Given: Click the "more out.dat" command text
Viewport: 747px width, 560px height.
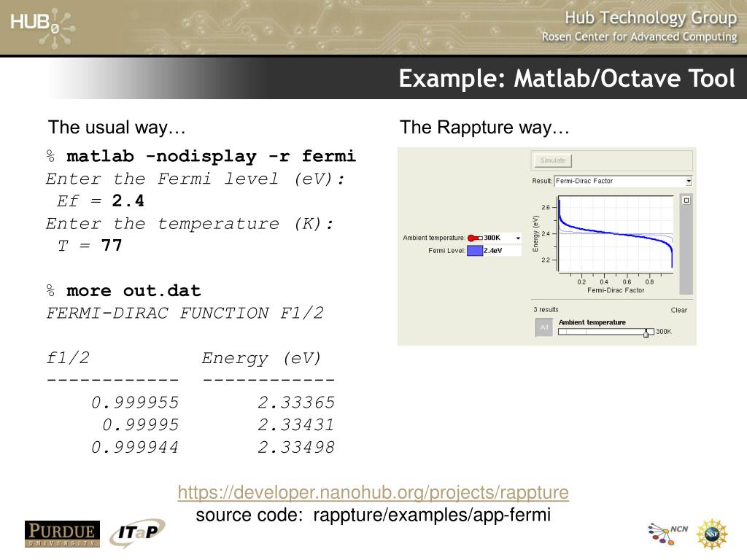Looking at the screenshot, I should [133, 290].
